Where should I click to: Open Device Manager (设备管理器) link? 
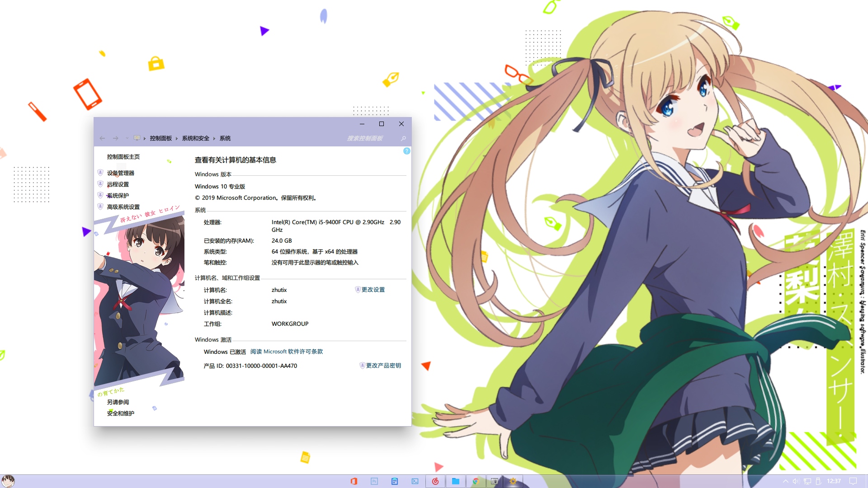(120, 173)
